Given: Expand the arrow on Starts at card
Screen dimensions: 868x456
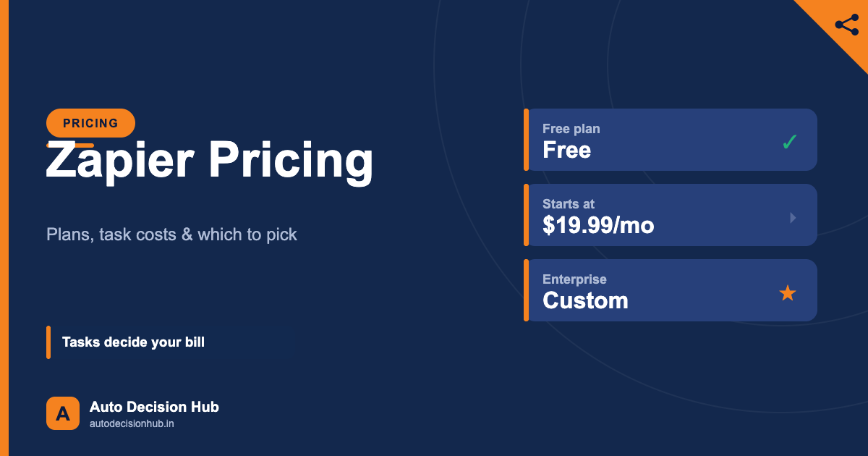Looking at the screenshot, I should tap(793, 217).
